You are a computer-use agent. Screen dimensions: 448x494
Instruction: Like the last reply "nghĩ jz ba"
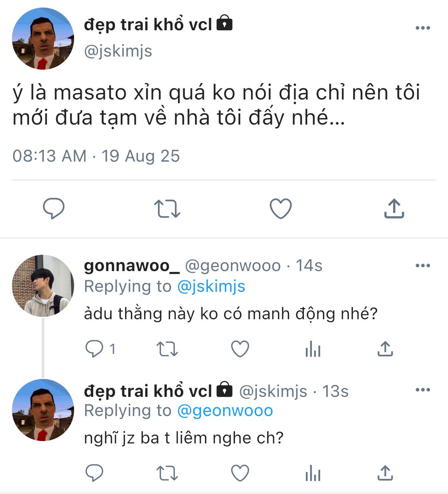tap(240, 473)
